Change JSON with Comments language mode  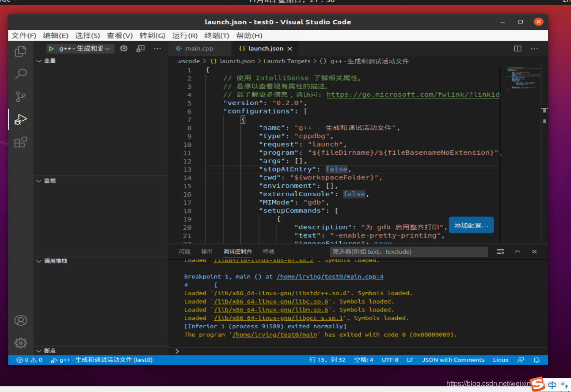[x=453, y=360]
